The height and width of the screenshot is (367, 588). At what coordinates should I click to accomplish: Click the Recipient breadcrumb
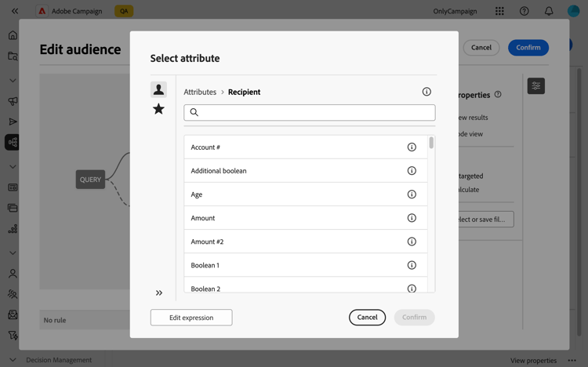pos(244,92)
